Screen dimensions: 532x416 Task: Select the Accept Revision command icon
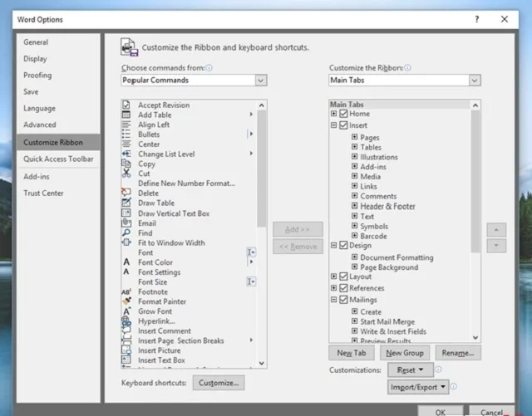pyautogui.click(x=126, y=105)
